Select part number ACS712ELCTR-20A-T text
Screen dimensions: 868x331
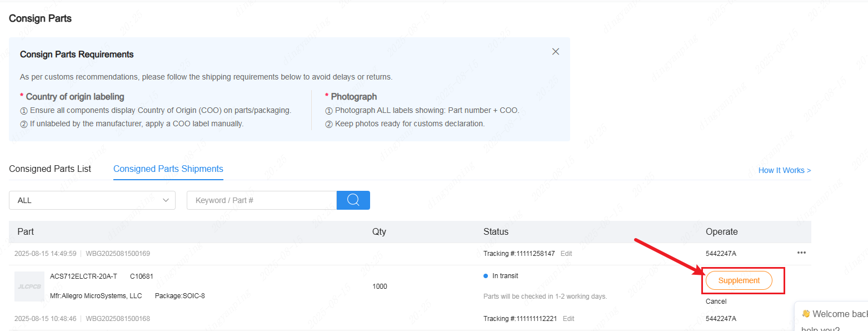(83, 276)
